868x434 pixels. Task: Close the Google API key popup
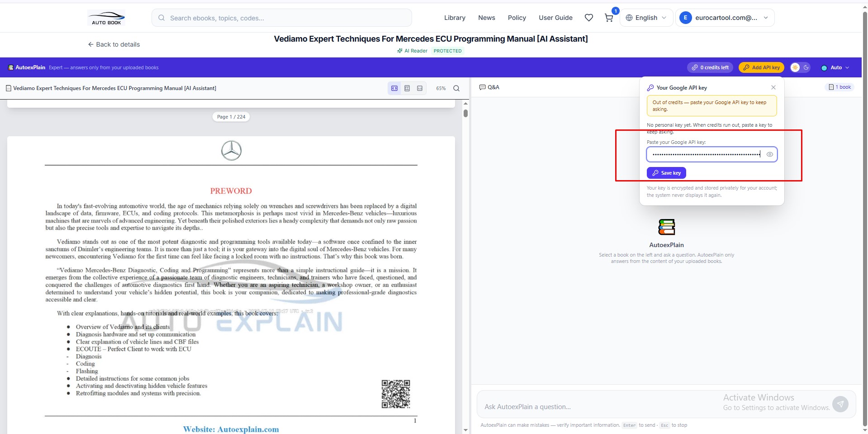(773, 87)
